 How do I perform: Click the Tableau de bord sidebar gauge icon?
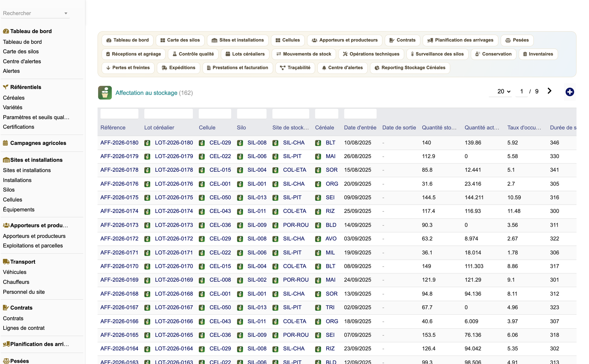click(x=6, y=31)
